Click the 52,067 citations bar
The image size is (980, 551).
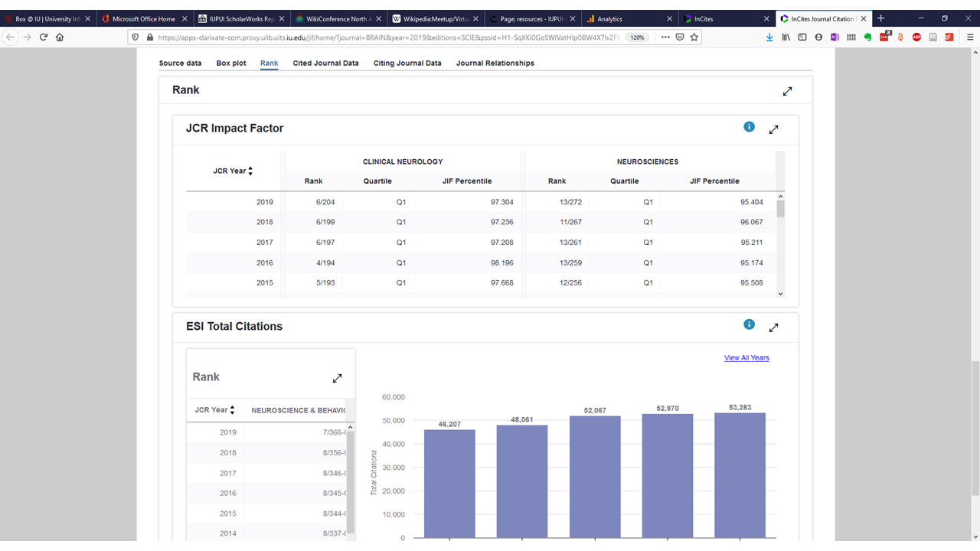(595, 477)
